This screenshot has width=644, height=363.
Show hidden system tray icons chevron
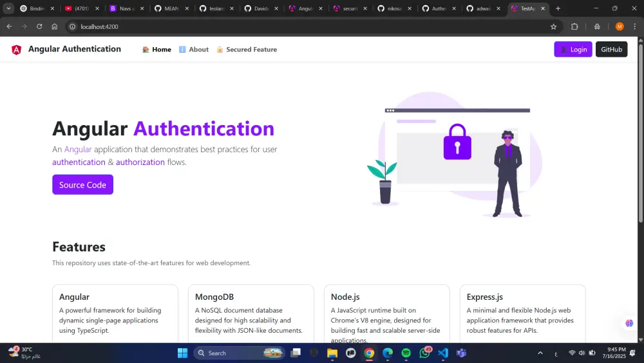click(540, 353)
